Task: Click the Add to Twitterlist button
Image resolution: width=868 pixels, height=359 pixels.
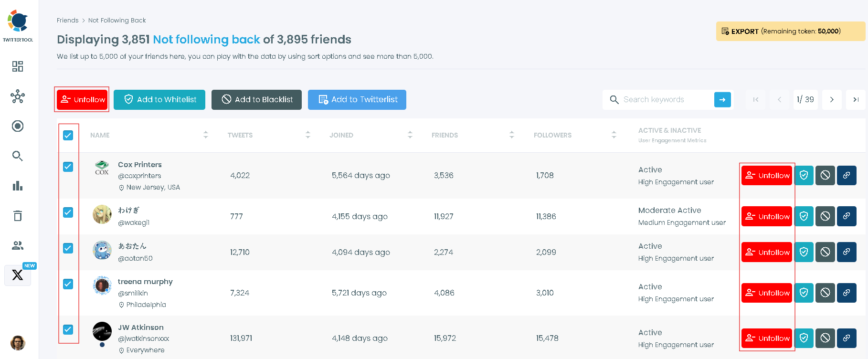Action: tap(357, 100)
